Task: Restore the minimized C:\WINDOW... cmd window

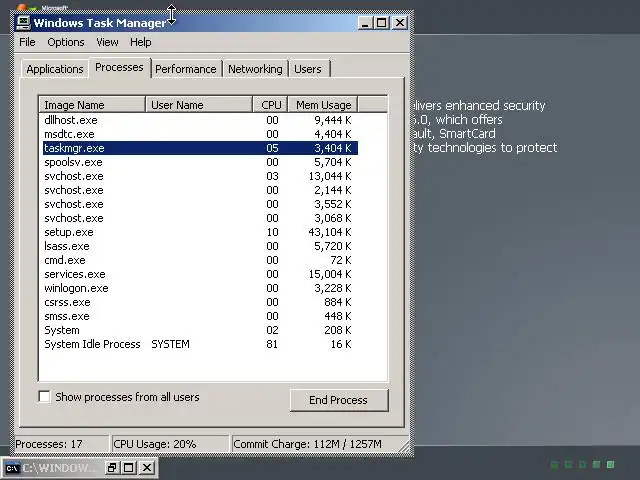Action: point(112,468)
